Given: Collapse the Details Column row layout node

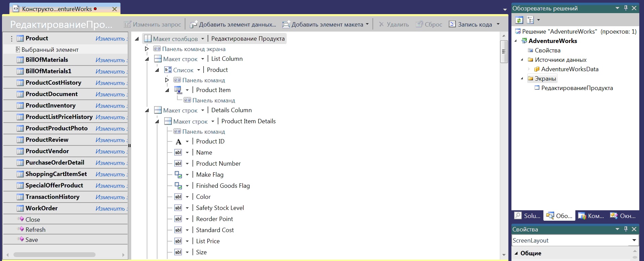Looking at the screenshot, I should [x=147, y=111].
